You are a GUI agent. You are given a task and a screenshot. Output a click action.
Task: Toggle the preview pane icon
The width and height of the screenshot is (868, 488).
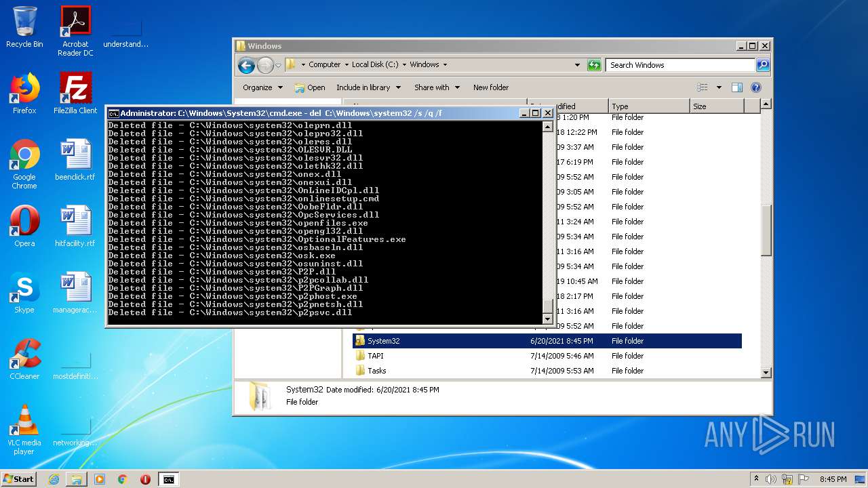pyautogui.click(x=737, y=87)
